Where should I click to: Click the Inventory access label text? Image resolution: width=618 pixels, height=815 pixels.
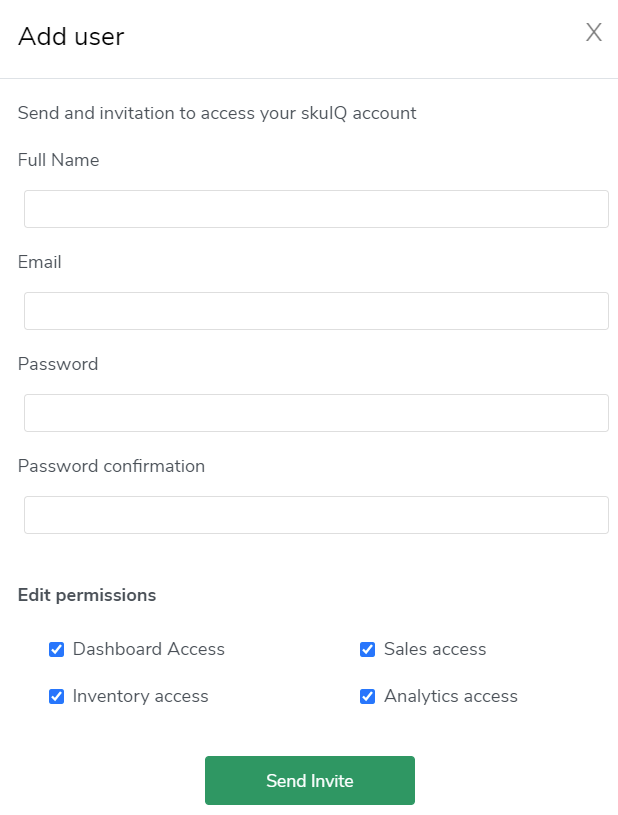point(141,696)
